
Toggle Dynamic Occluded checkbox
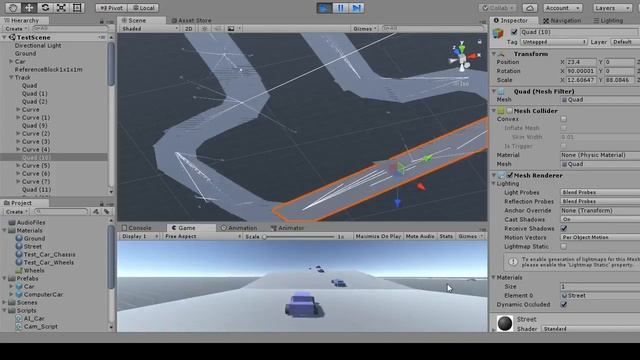(x=564, y=304)
